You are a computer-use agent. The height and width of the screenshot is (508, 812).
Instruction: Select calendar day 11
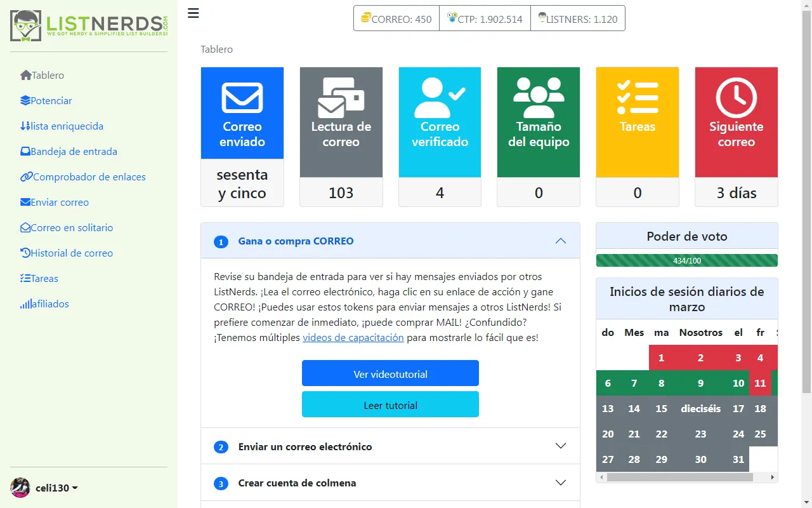[x=760, y=383]
